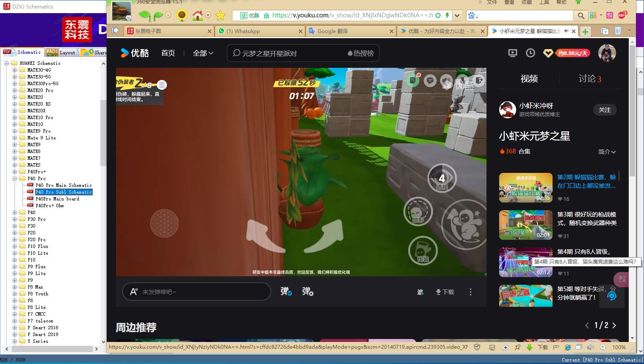Click the browser home house icon
Screen dimensions: 644x364
click(197, 16)
